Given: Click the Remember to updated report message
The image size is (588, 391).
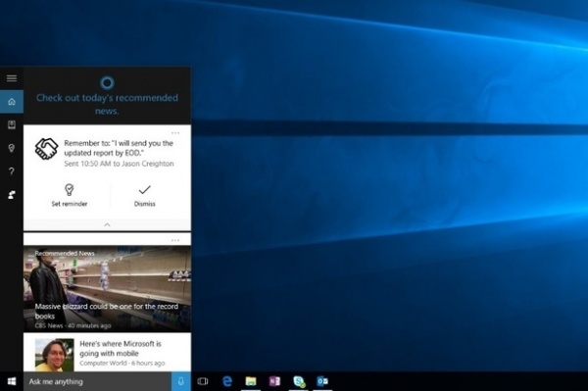Looking at the screenshot, I should [x=119, y=148].
